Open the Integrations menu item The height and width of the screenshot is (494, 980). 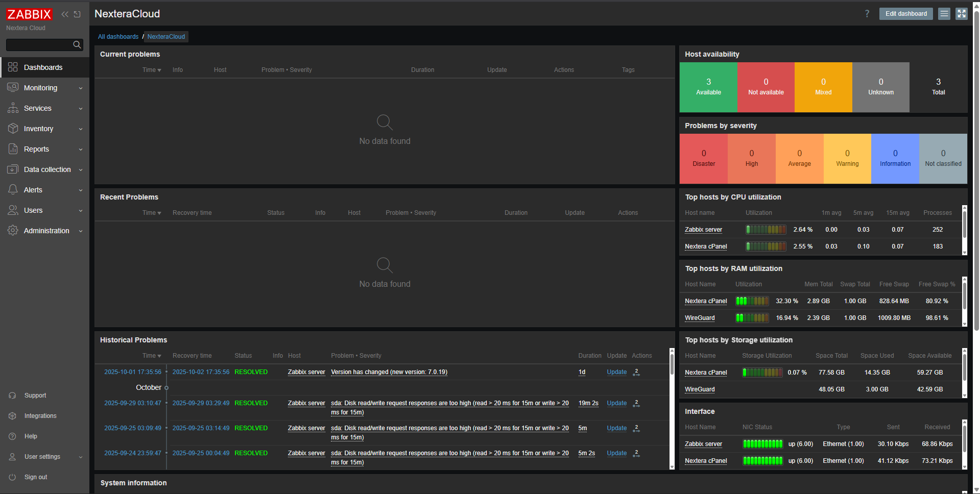40,416
